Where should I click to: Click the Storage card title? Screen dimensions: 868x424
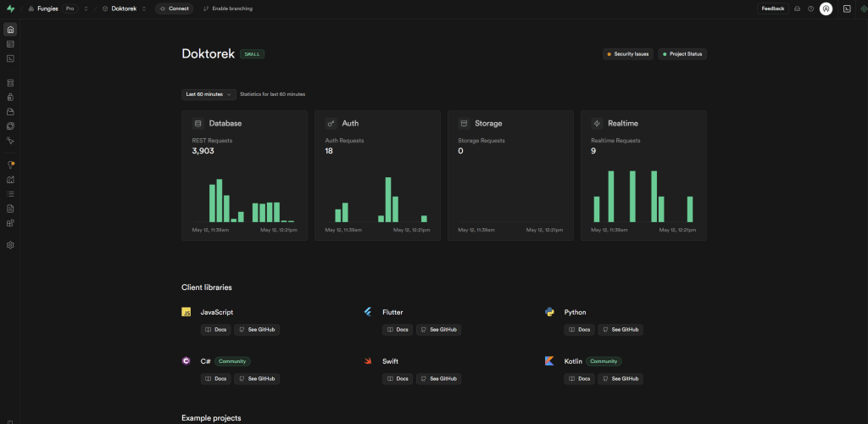click(488, 124)
